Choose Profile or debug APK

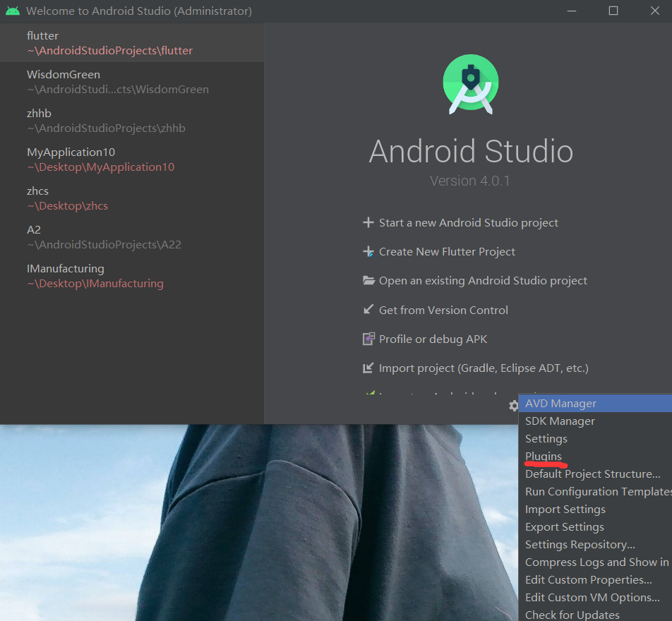[x=433, y=339]
